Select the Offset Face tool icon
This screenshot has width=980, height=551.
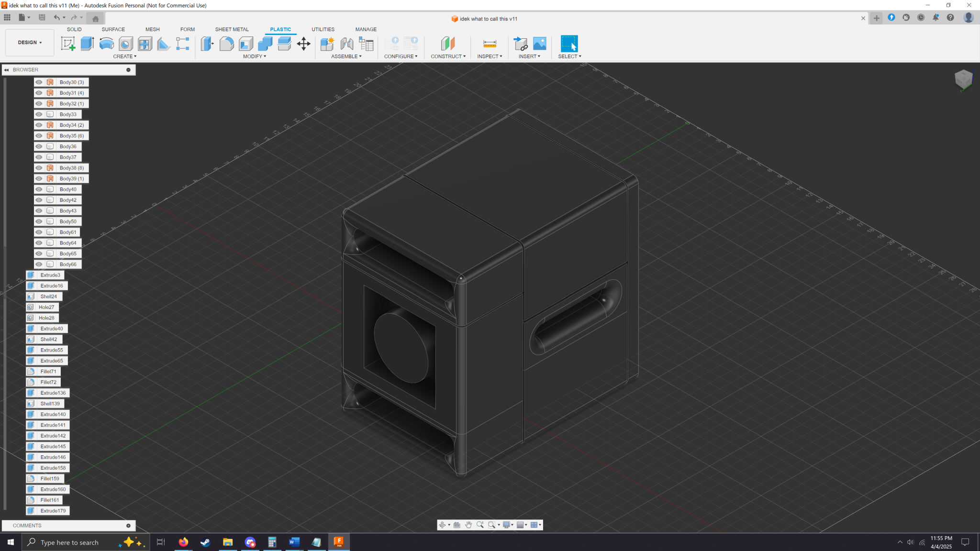pos(284,44)
